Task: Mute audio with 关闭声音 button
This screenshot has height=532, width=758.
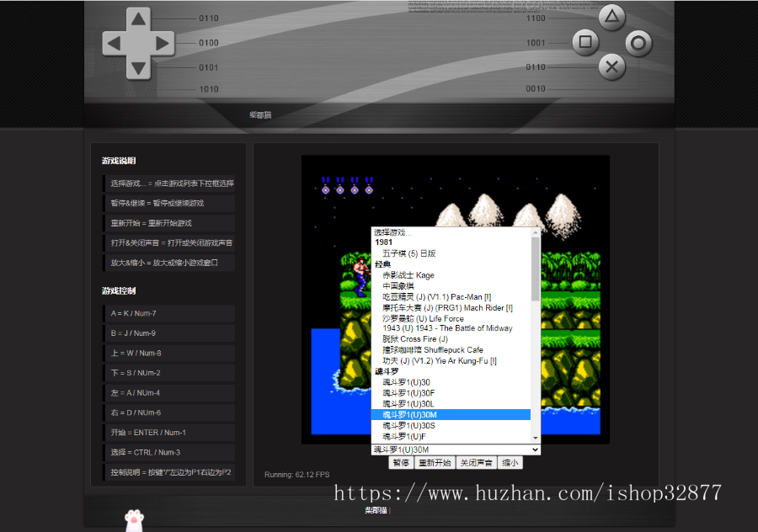Action: point(476,463)
